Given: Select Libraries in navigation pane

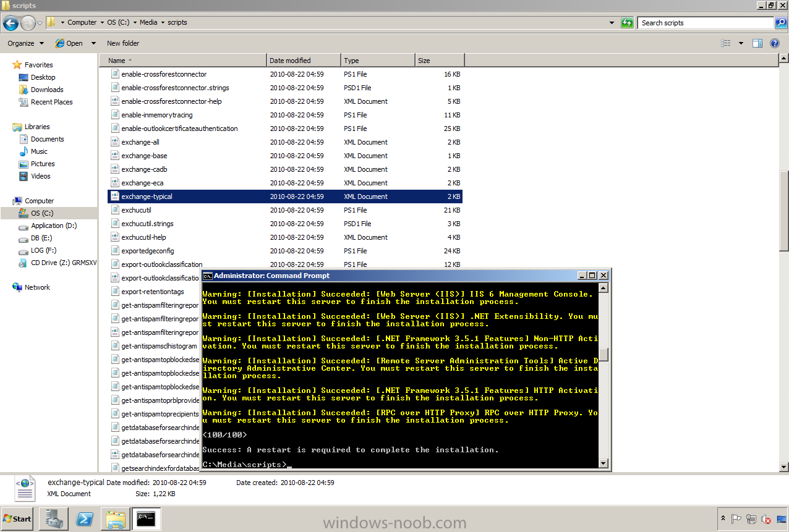Looking at the screenshot, I should (37, 127).
